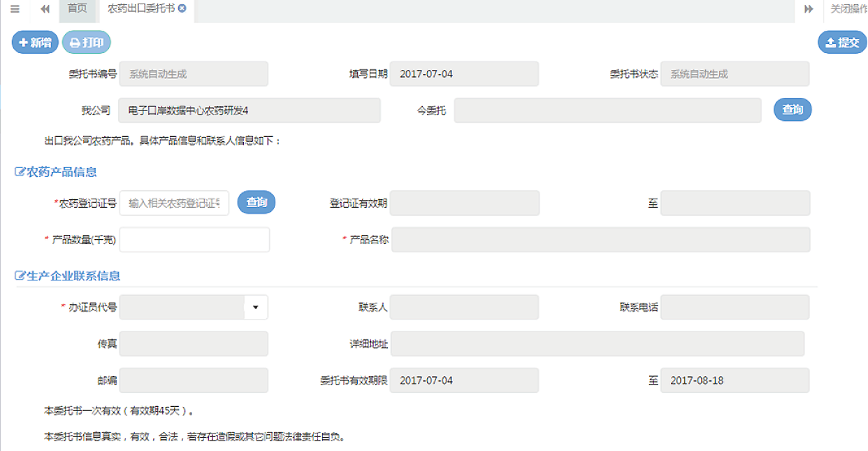Screen dimensions: 868x451
Task: Click the text 本委托书一次有效(有效期45天)
Action: (x=119, y=410)
